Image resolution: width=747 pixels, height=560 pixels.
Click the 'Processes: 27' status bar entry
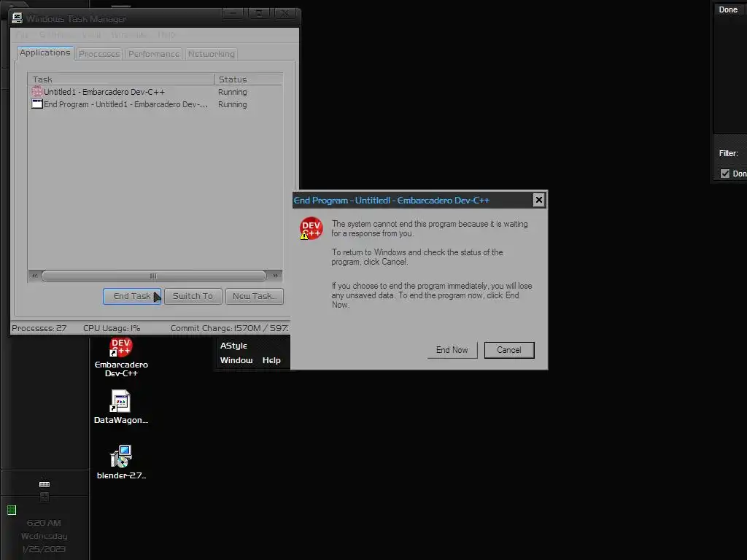39,328
